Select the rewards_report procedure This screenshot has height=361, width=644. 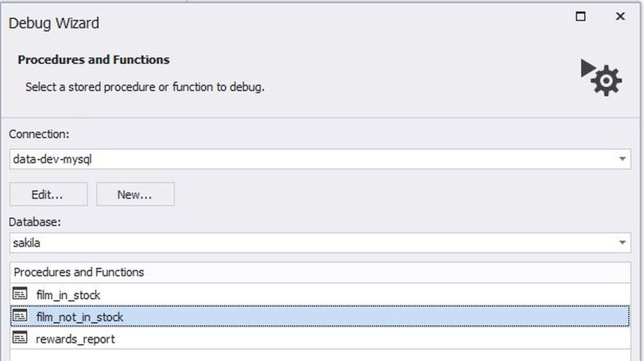75,339
